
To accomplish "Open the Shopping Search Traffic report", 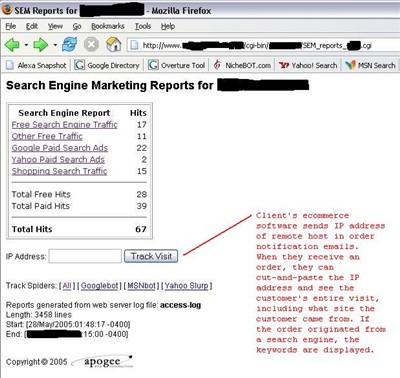I will tap(59, 171).
